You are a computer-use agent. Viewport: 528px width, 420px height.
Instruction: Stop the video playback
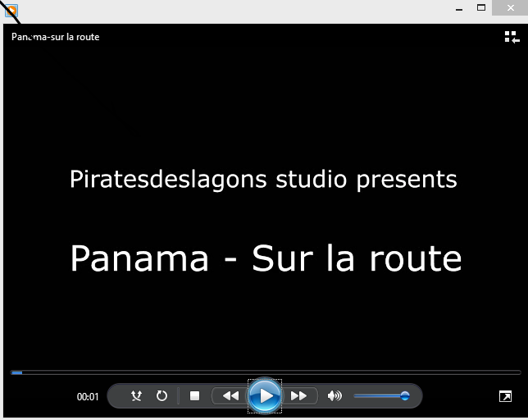coord(195,396)
